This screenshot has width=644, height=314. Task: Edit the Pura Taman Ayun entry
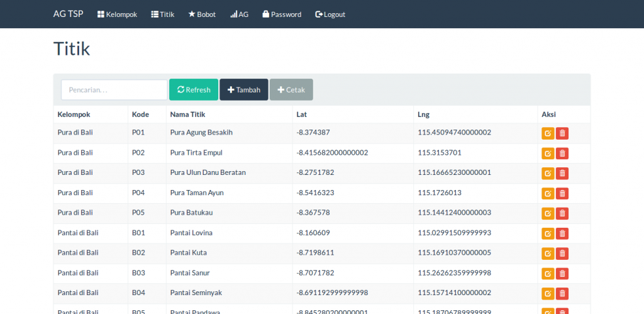(548, 194)
